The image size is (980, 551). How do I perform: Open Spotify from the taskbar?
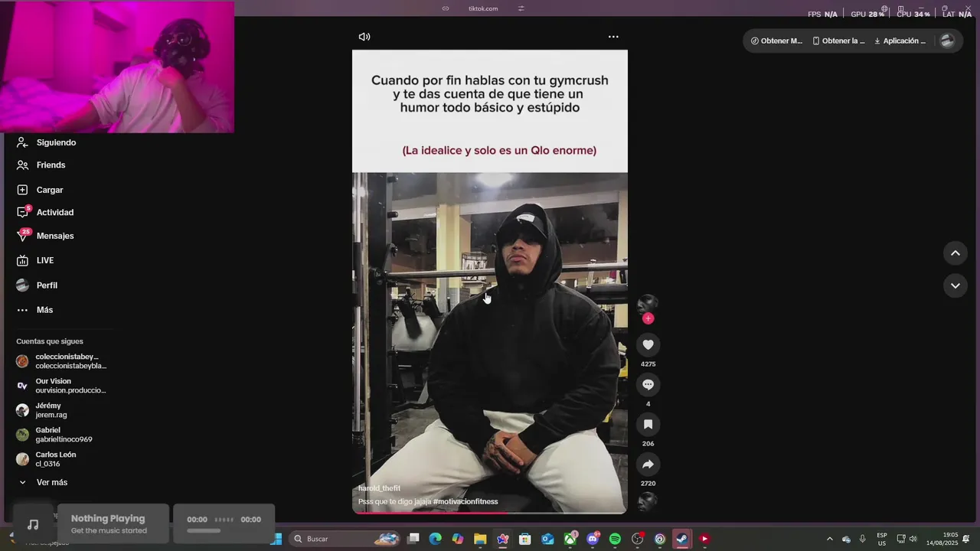615,539
